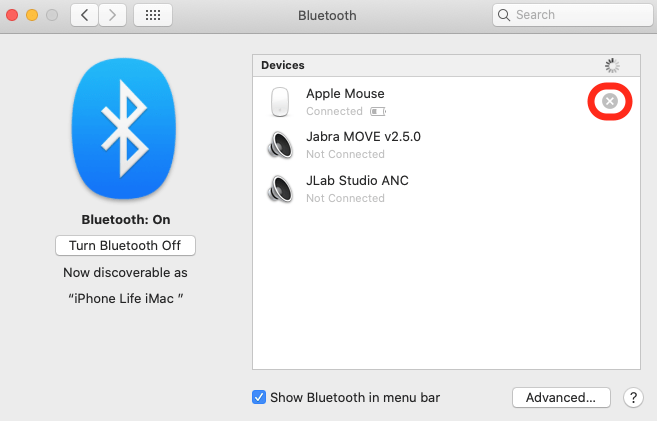The image size is (657, 421).
Task: Open help with the question mark button
Action: (x=632, y=397)
